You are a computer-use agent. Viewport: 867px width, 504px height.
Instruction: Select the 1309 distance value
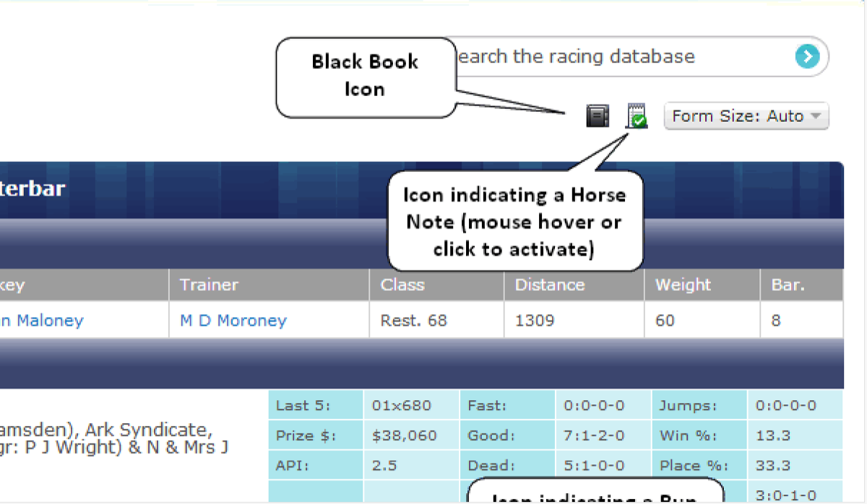point(535,321)
